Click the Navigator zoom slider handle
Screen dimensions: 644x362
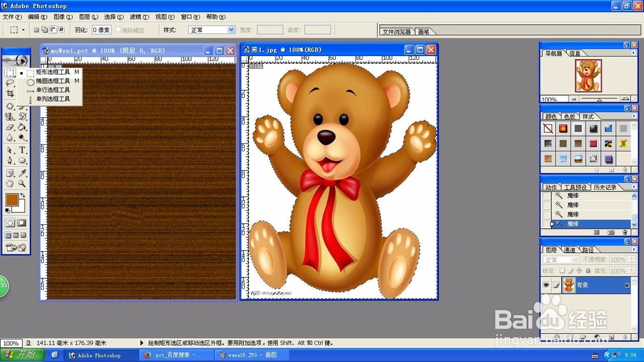coord(599,99)
